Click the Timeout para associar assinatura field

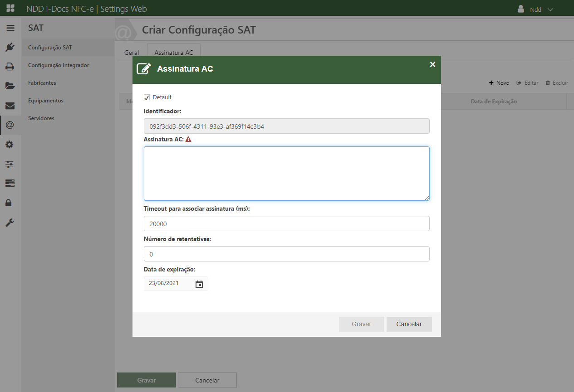[287, 223]
